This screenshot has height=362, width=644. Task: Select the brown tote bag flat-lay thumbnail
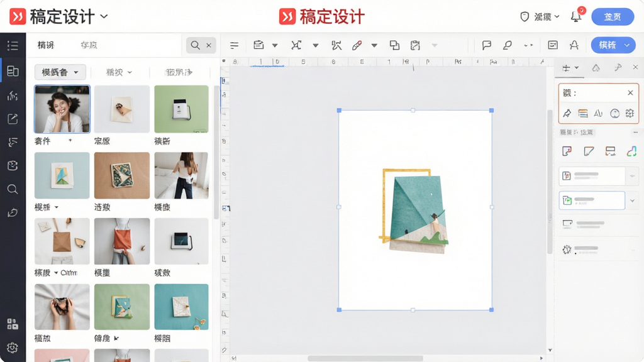(62, 241)
